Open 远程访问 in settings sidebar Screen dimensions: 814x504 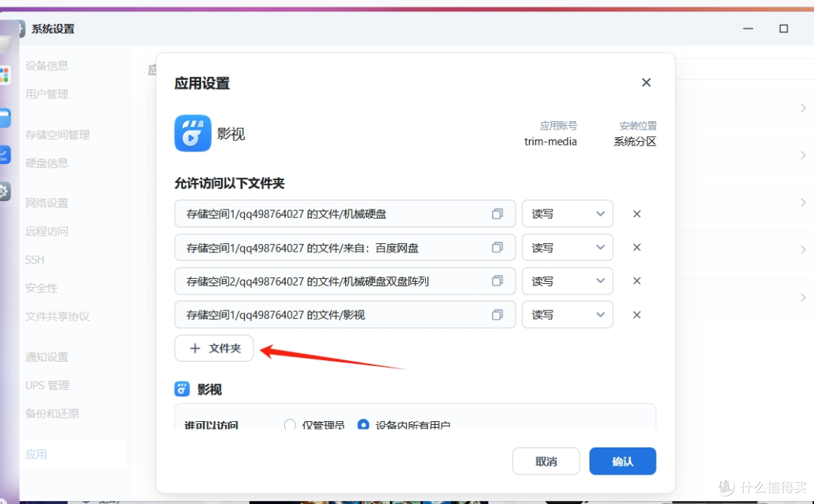click(x=47, y=231)
